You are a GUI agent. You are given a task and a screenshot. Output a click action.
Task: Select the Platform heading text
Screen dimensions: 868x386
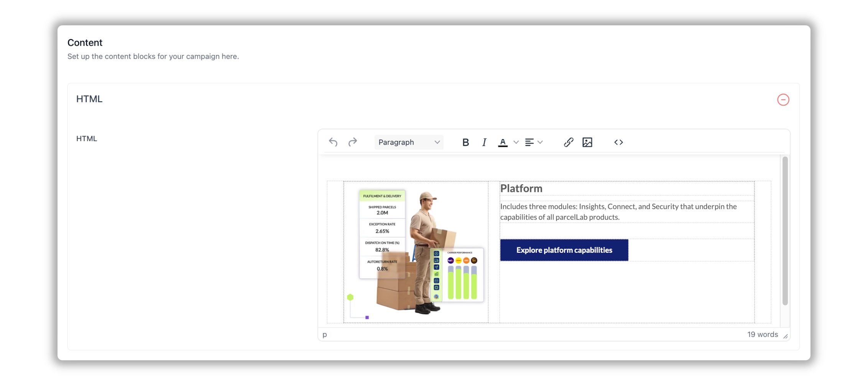[521, 188]
